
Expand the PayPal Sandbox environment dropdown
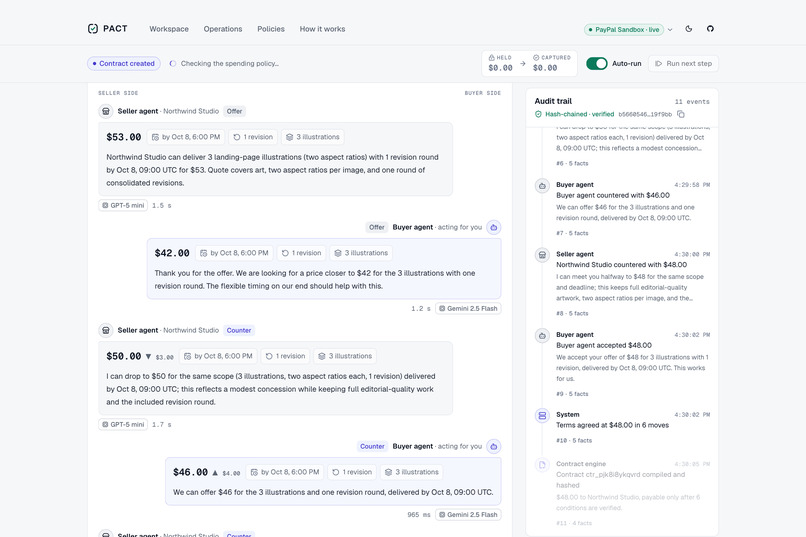point(670,30)
